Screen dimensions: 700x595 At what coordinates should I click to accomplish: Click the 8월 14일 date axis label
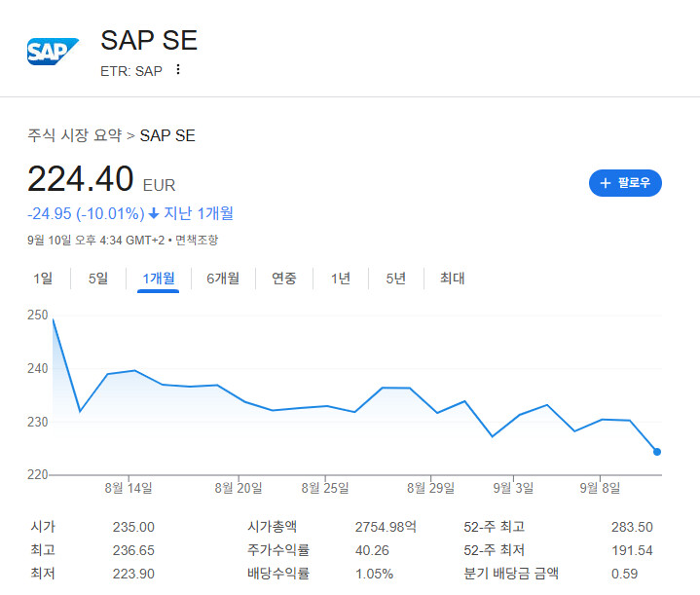pos(129,487)
